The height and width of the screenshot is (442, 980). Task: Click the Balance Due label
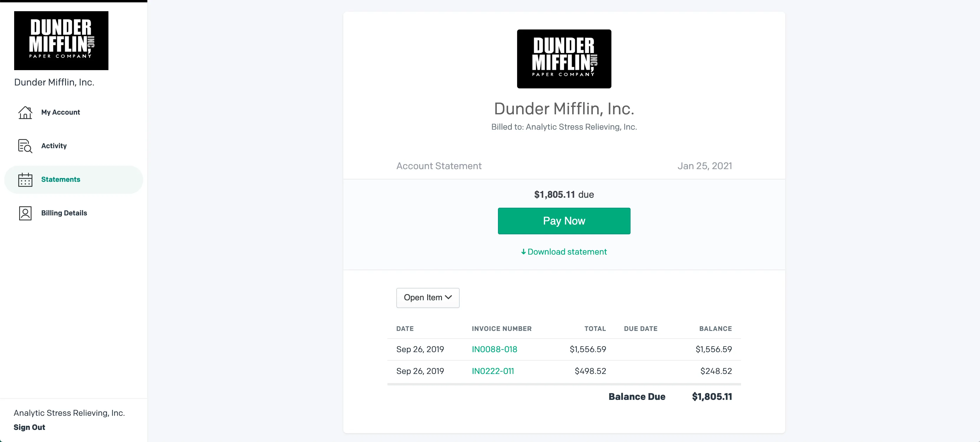click(637, 397)
